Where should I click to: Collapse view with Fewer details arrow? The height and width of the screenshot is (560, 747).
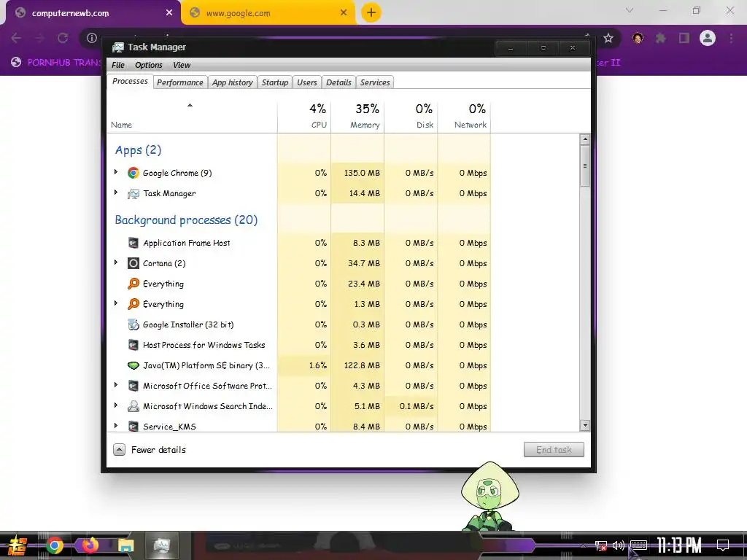point(119,449)
